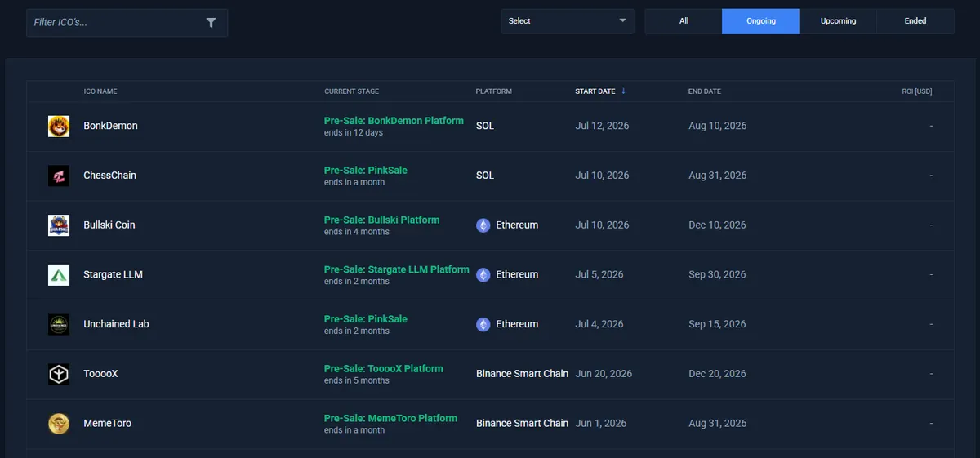Open the Stargate LLM name link
Image resolution: width=980 pixels, height=458 pixels.
point(113,275)
